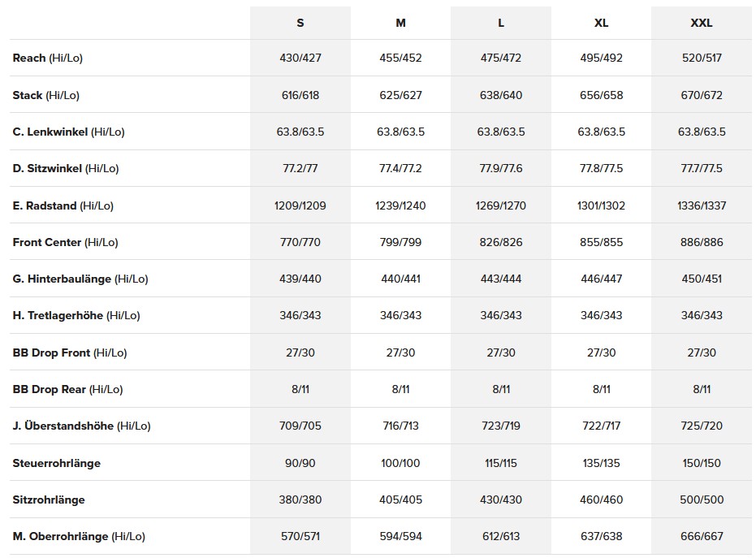Click the 520/517 reach value for XXL
Viewport: 756px width, 558px height.
(x=701, y=58)
